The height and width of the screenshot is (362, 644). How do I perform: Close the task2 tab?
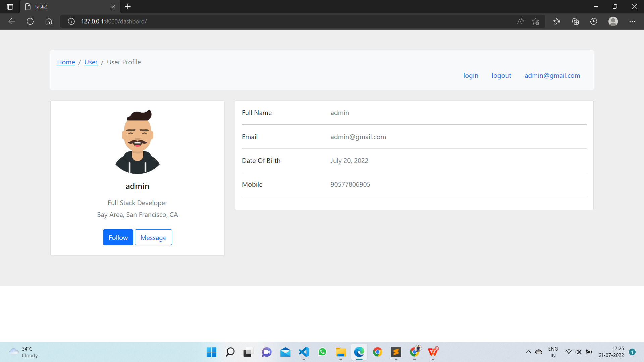tap(113, 7)
